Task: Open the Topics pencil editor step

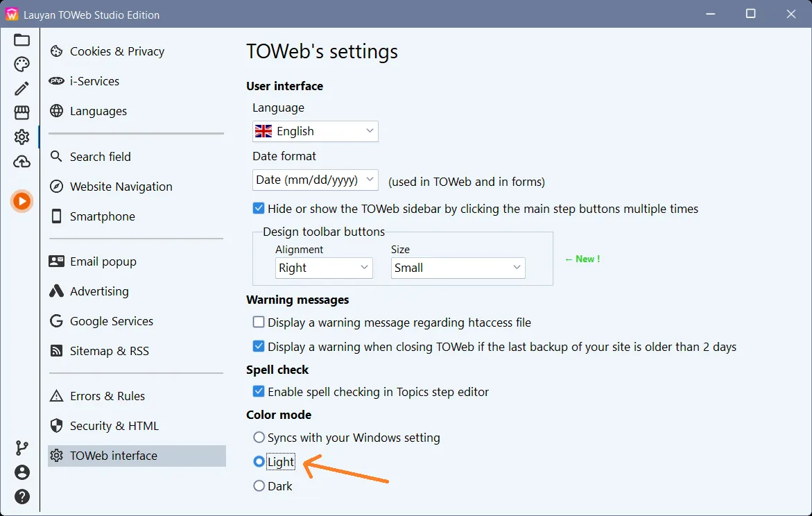Action: pos(21,89)
